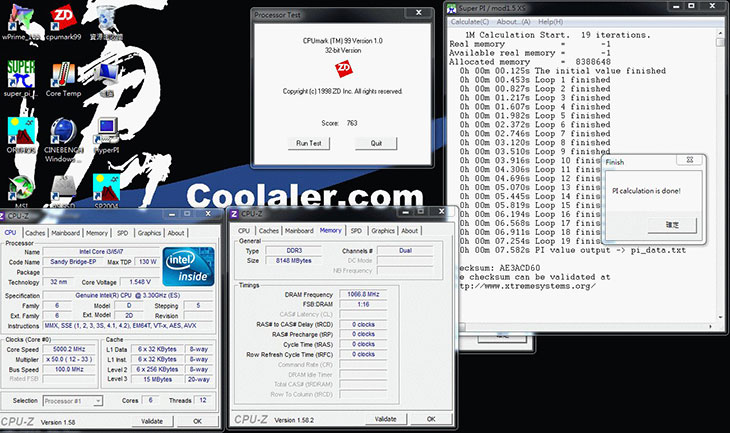Launch Core Temp desktop shortcut
Viewport: 730px width, 433px height.
(x=63, y=78)
